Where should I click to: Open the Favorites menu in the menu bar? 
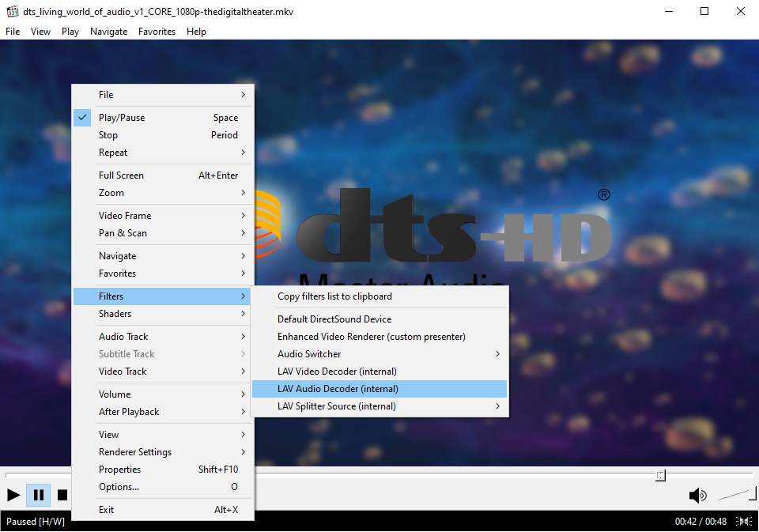(x=157, y=32)
